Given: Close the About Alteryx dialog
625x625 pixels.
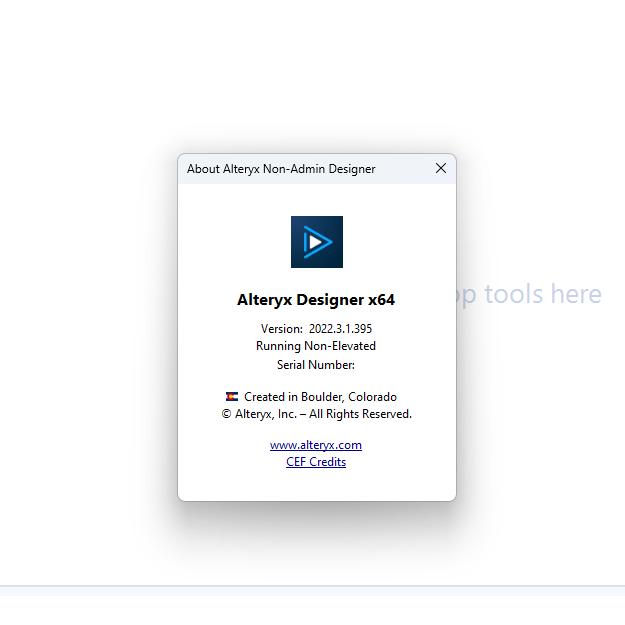Looking at the screenshot, I should tap(440, 169).
